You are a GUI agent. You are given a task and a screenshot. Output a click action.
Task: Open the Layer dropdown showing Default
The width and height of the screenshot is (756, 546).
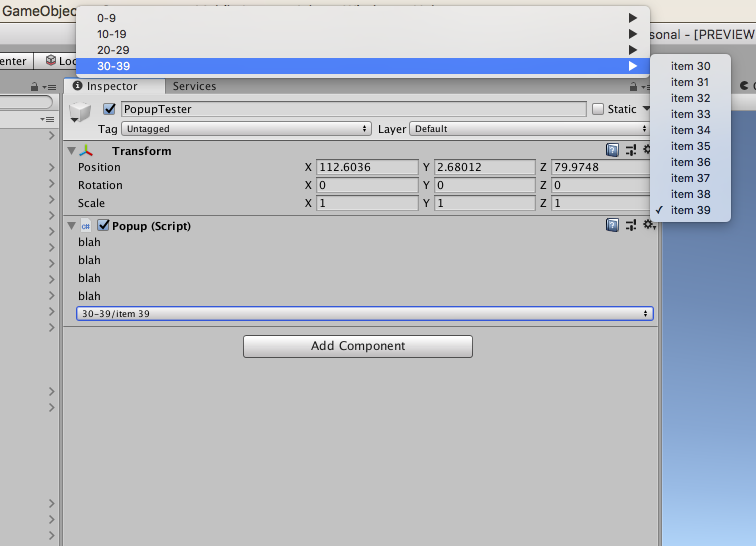[530, 129]
